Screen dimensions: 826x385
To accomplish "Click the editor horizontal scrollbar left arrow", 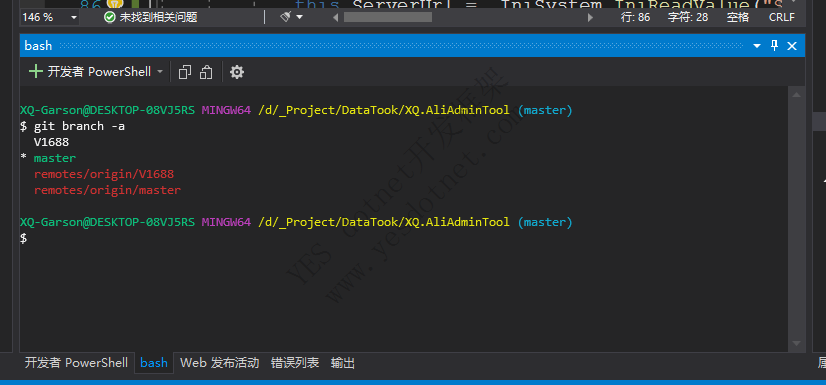I will click(x=335, y=17).
